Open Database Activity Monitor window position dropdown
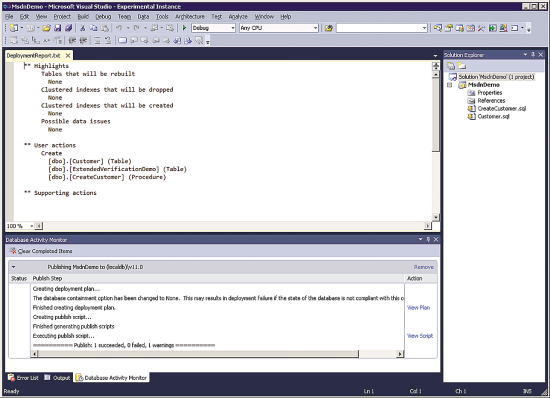 coord(421,240)
